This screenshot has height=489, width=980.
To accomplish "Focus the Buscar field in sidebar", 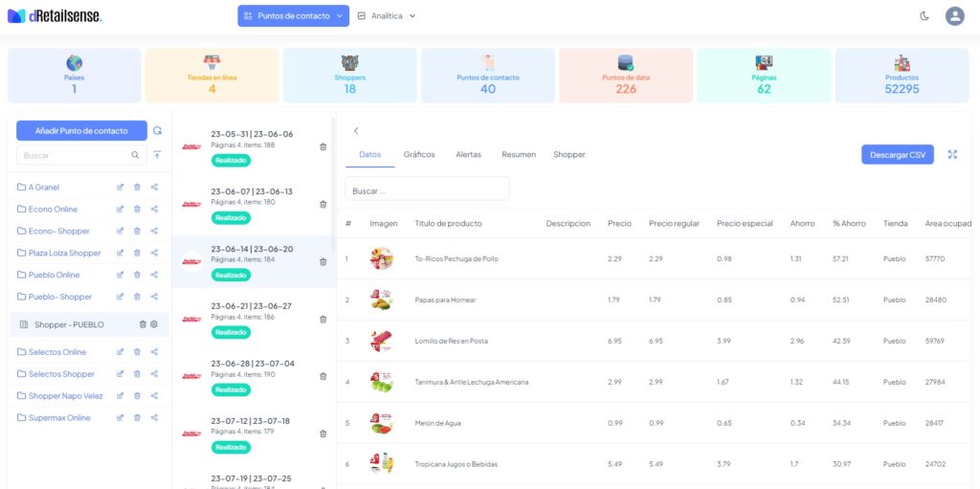I will 81,155.
